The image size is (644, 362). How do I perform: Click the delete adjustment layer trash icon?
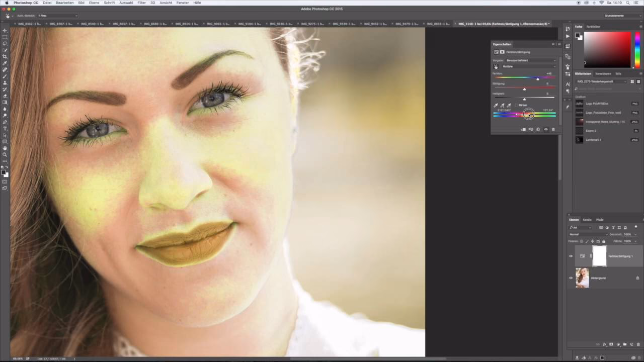click(553, 129)
